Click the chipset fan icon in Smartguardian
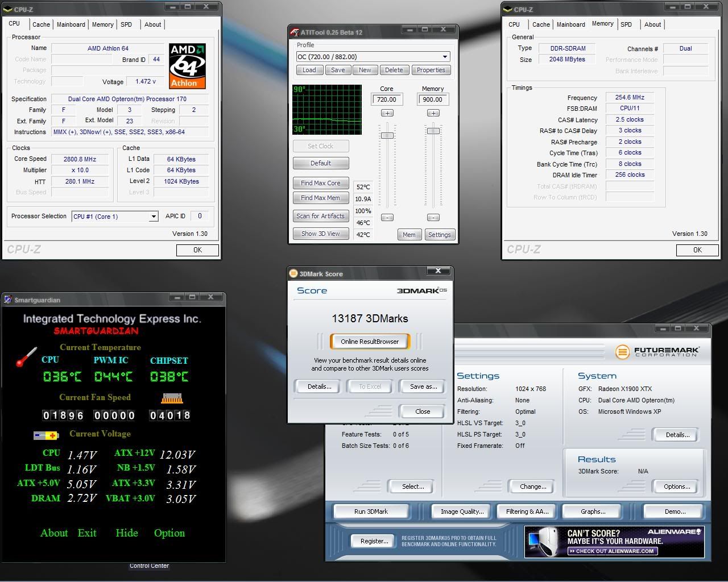728x582 pixels. tap(172, 398)
